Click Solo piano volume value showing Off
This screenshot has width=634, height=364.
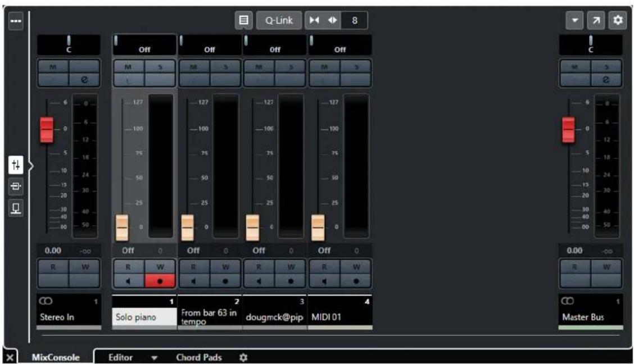128,251
